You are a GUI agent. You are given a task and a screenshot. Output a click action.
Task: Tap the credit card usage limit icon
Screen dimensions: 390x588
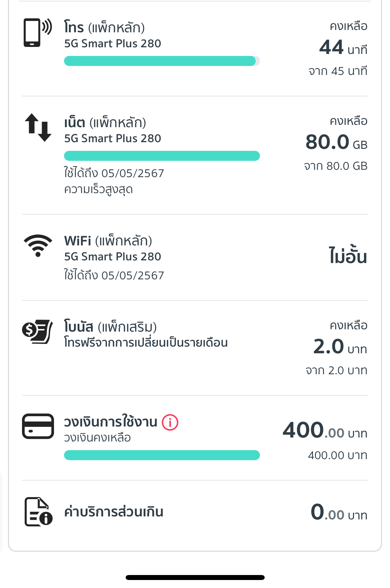(38, 426)
